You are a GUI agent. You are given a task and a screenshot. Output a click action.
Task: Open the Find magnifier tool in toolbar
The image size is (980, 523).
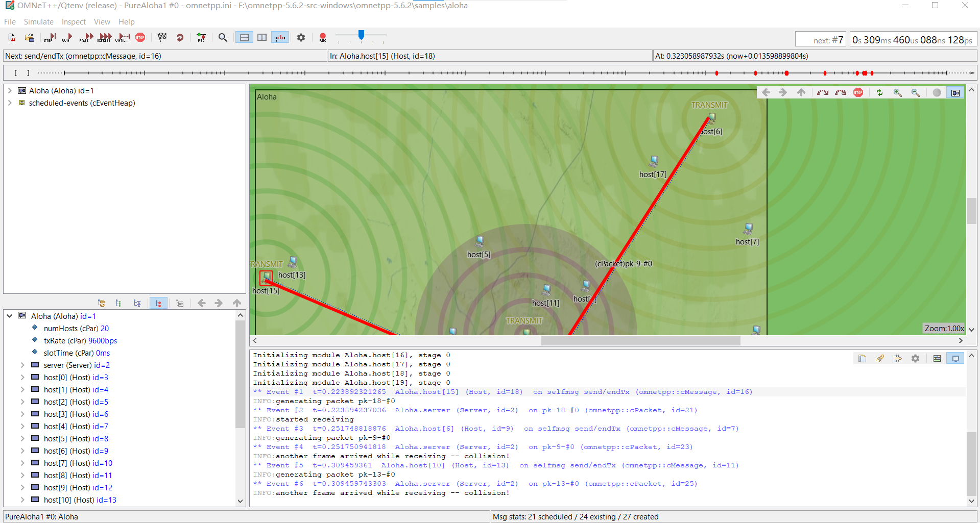click(x=223, y=37)
